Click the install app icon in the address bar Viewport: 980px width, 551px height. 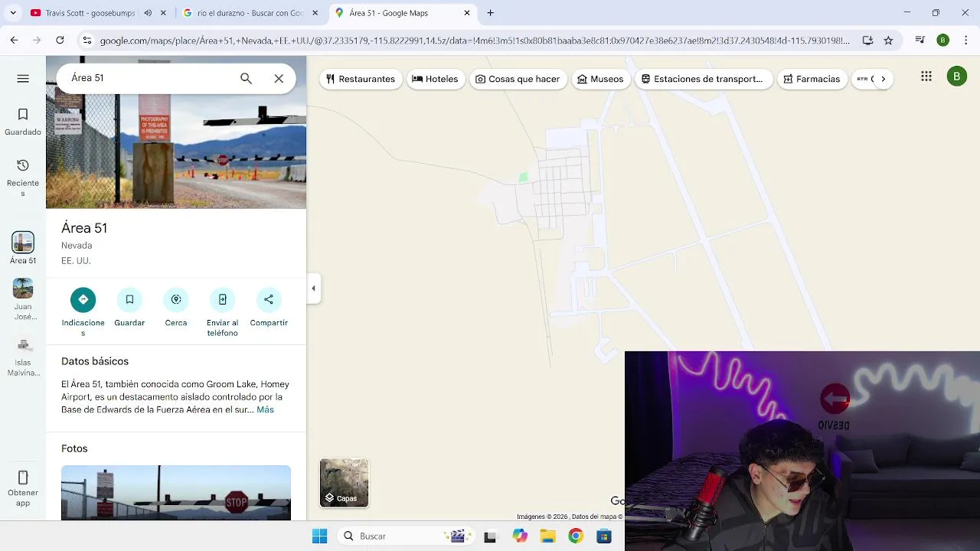pos(867,40)
